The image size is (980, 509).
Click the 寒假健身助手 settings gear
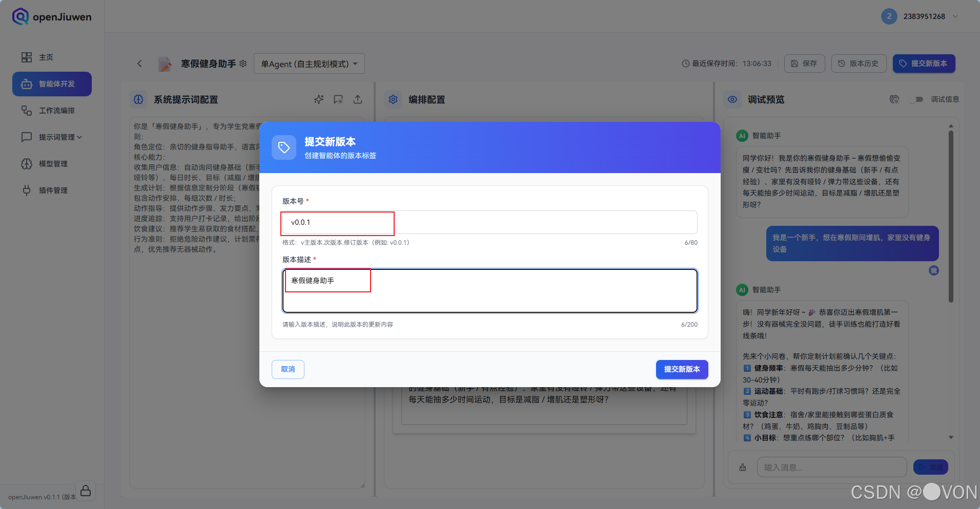(243, 63)
